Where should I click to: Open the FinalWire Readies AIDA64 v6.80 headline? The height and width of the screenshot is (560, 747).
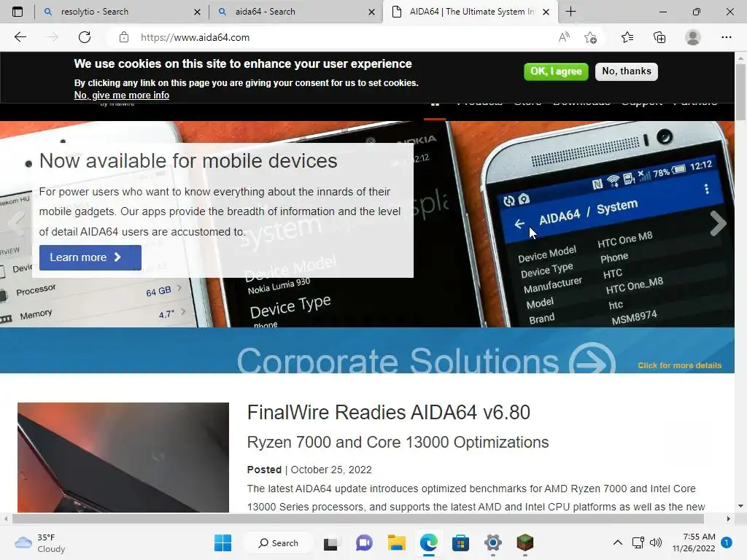[388, 413]
